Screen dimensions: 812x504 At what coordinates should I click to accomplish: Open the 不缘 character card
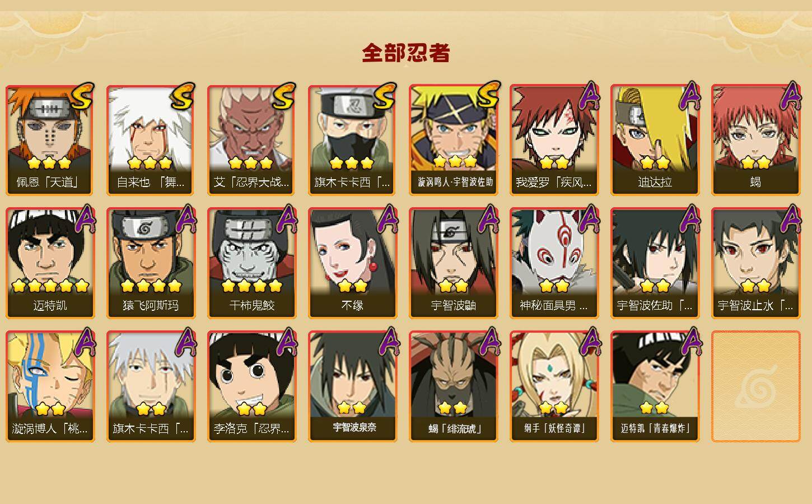pos(352,263)
